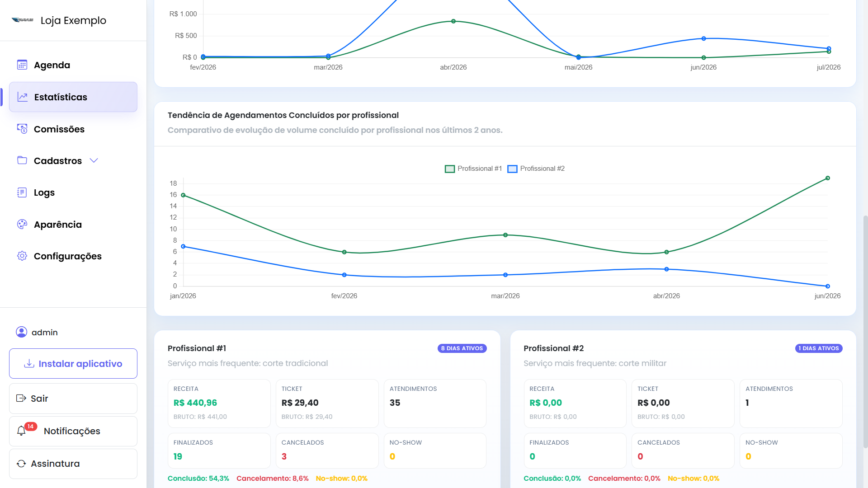The height and width of the screenshot is (488, 868).
Task: Open Configurações page
Action: 73,256
